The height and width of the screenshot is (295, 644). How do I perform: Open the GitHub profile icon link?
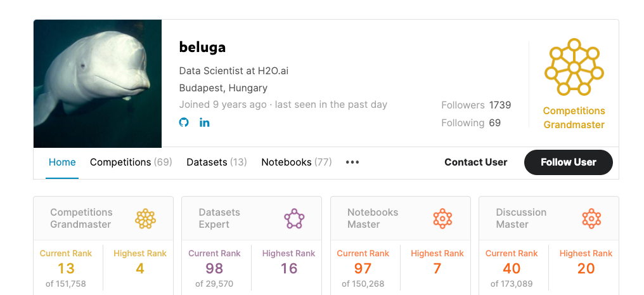click(x=184, y=122)
